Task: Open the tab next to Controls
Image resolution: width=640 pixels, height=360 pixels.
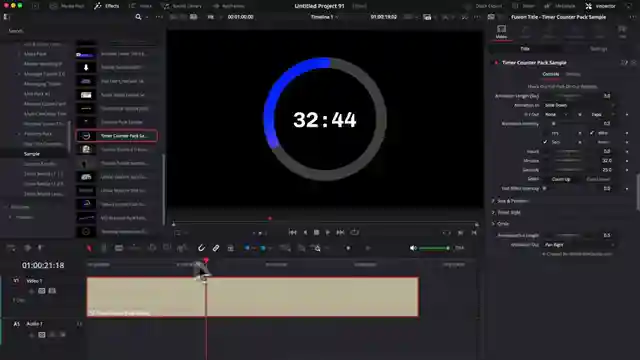Action: [x=573, y=74]
